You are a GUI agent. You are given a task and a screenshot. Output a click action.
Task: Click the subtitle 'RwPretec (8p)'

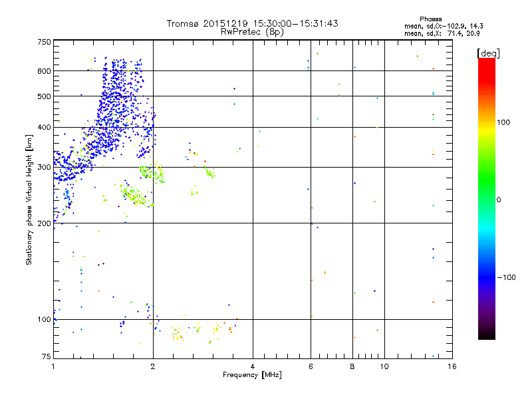pos(252,32)
